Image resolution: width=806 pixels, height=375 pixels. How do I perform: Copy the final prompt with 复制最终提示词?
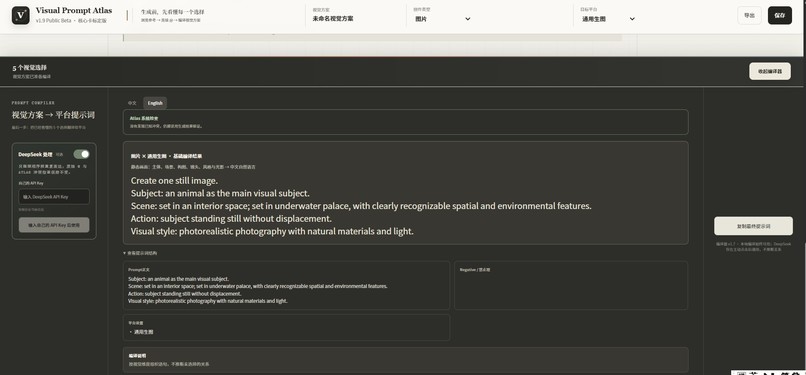pos(753,226)
